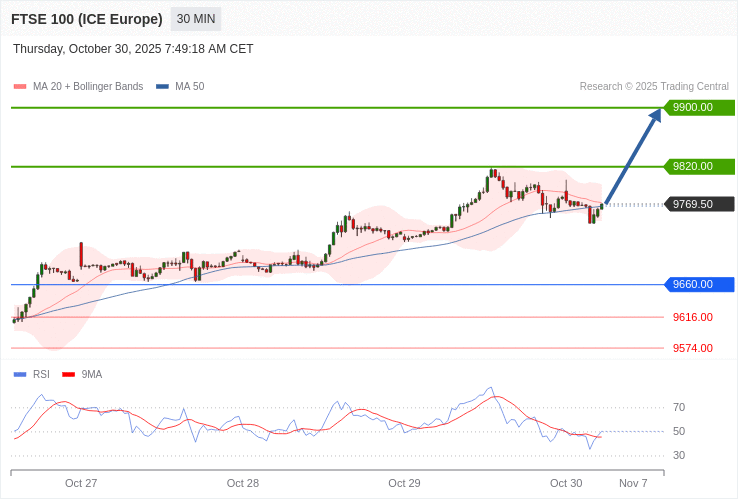Click the Research © 2025 Trading Central credit

point(654,87)
